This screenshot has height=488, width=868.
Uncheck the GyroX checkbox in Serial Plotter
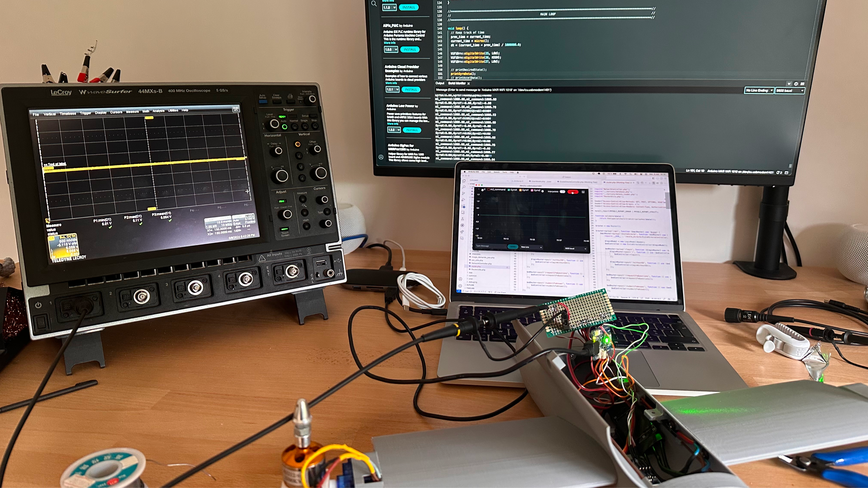tap(509, 190)
